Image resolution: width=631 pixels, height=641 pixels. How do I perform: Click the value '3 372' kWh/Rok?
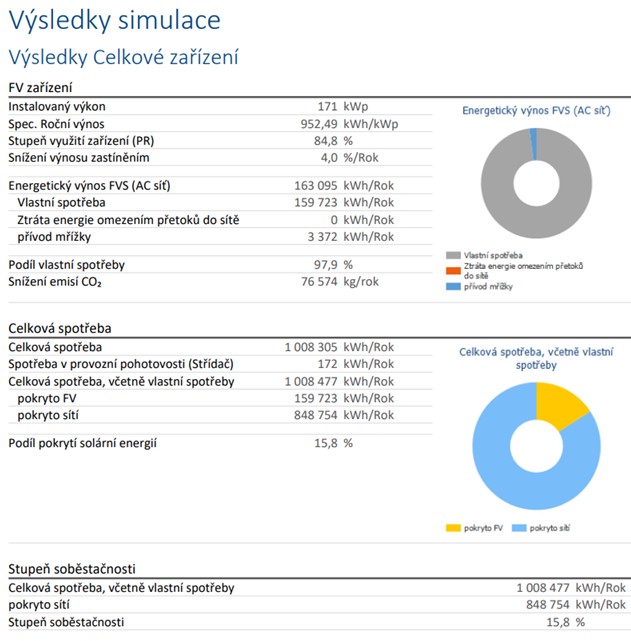coord(322,237)
